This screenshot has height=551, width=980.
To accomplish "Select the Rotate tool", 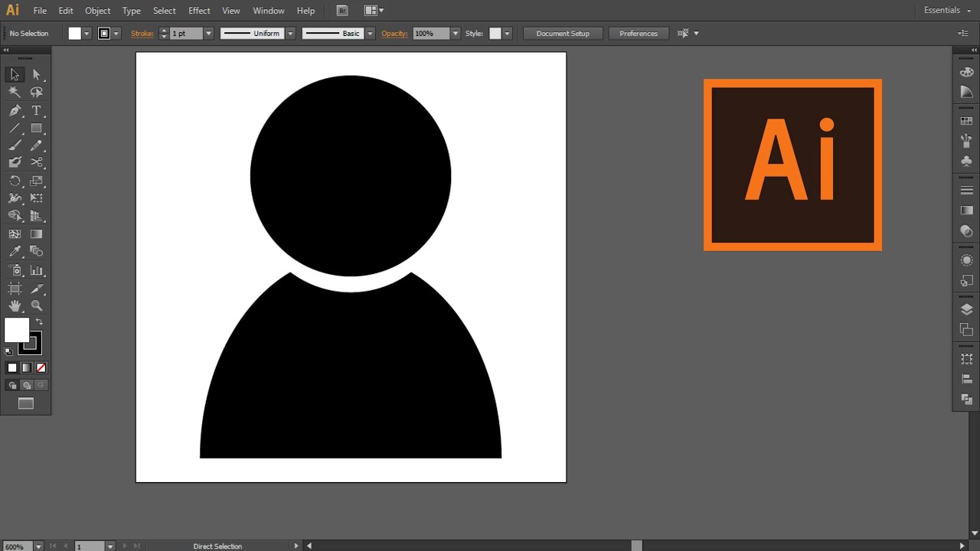I will click(15, 181).
